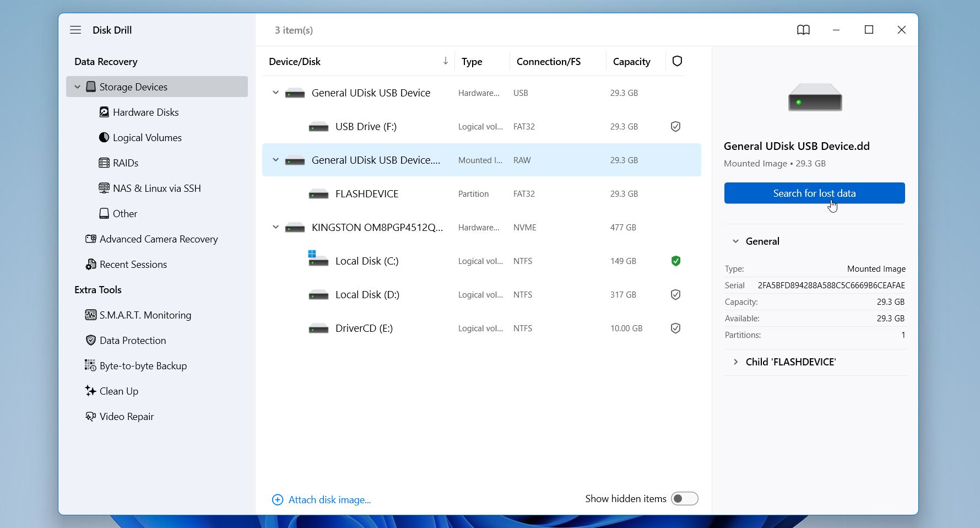The height and width of the screenshot is (528, 980).
Task: Collapse the Storage Devices tree section
Action: pos(77,87)
